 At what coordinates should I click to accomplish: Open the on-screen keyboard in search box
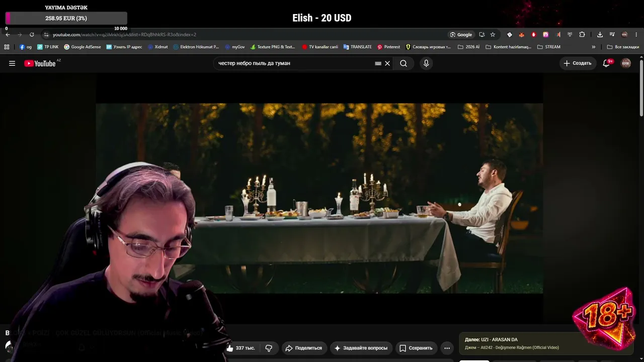pyautogui.click(x=378, y=63)
